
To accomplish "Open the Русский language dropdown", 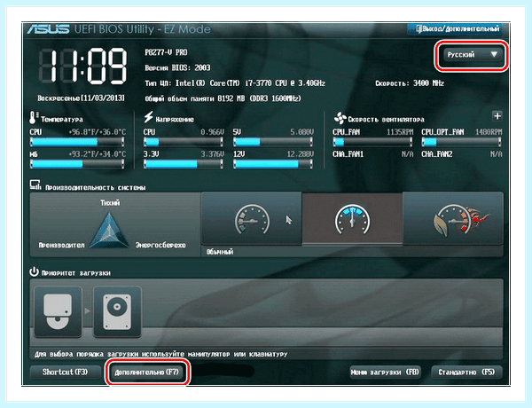I will 472,55.
